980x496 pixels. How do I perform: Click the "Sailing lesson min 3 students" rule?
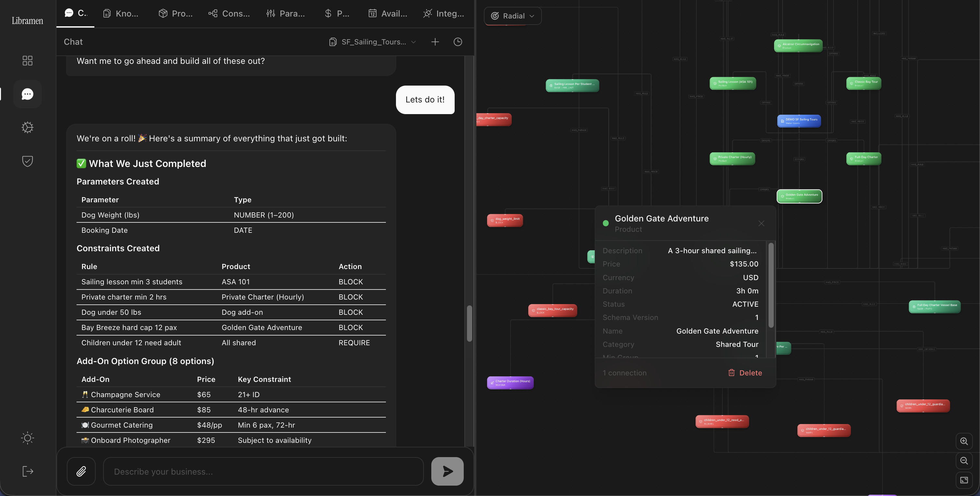pyautogui.click(x=132, y=282)
